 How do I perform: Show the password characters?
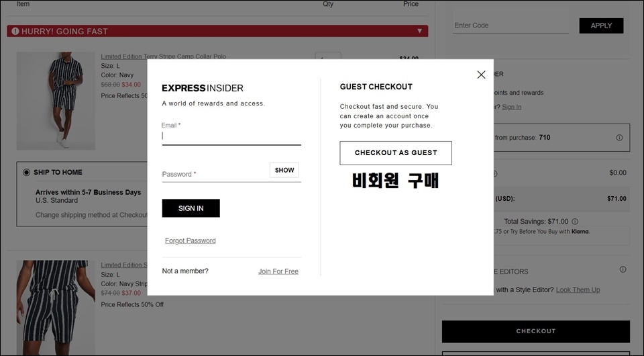[284, 170]
